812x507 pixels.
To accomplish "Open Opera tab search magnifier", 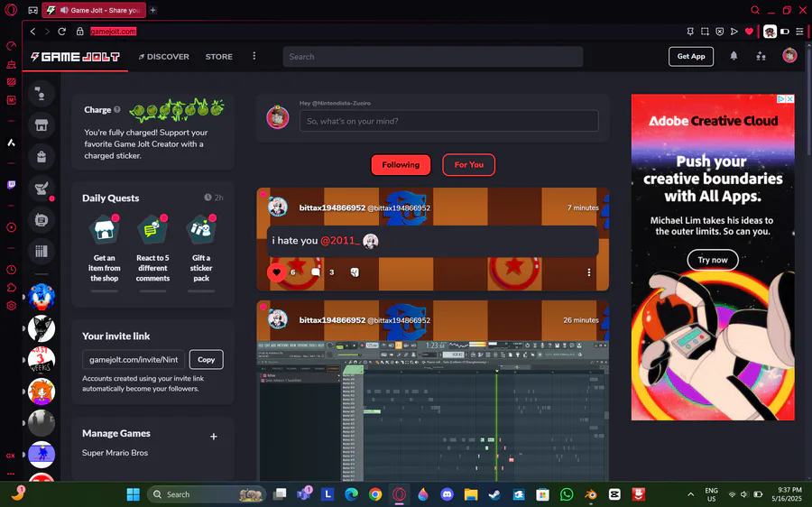I will point(755,10).
